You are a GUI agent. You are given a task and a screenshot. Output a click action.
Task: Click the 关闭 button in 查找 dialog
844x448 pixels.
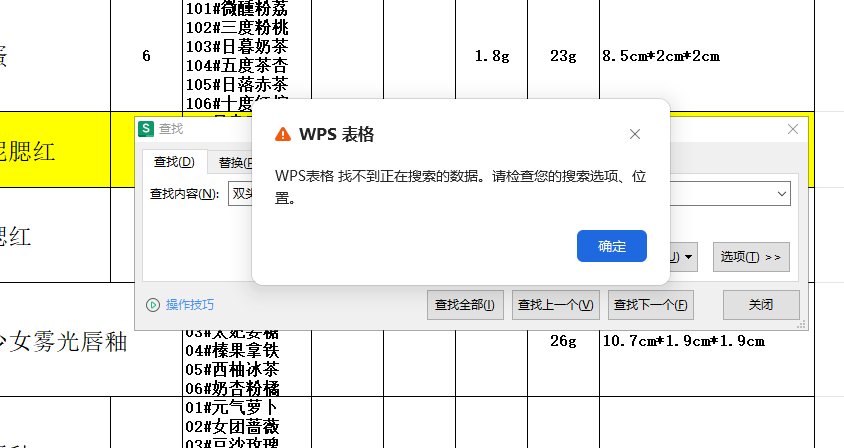coord(761,305)
